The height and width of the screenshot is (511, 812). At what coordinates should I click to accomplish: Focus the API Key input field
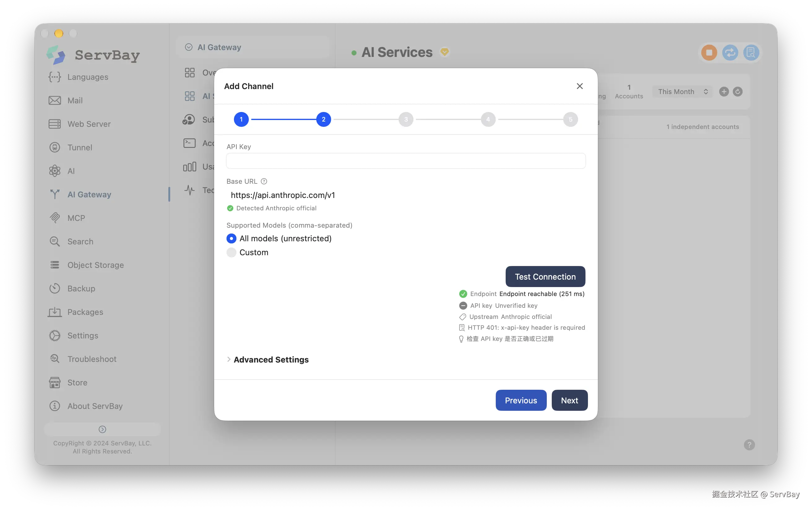(406, 161)
